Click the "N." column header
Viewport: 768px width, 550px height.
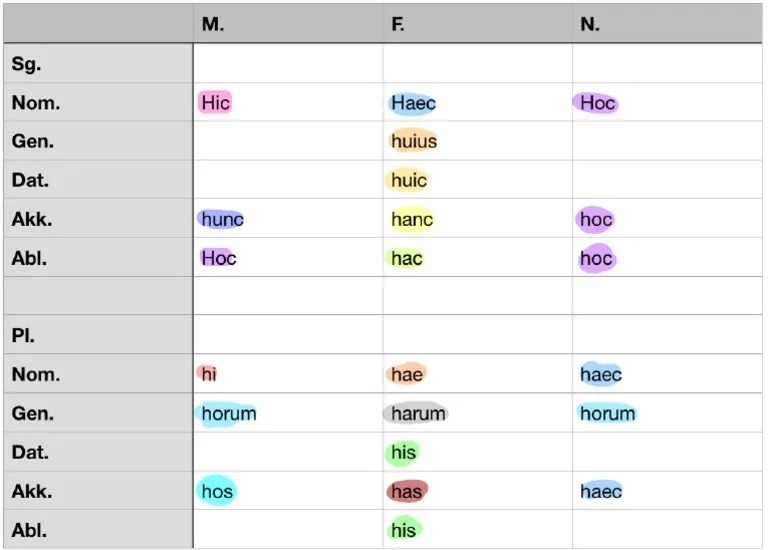click(x=590, y=25)
